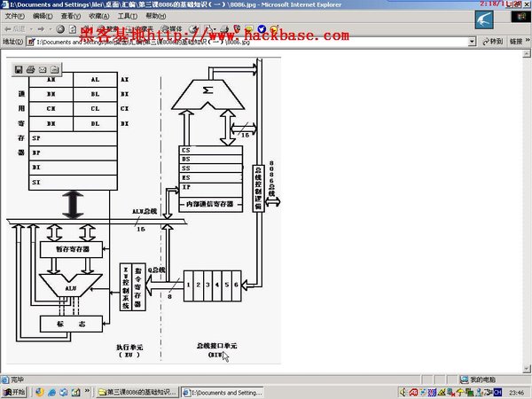Image resolution: width=532 pixels, height=399 pixels.
Task: Switch to the 第三课8086的基础知识 taskbar window
Action: [x=140, y=392]
